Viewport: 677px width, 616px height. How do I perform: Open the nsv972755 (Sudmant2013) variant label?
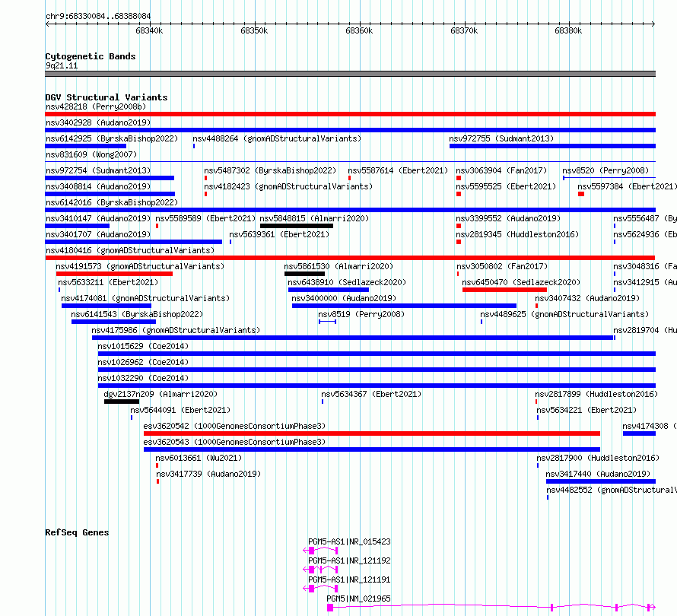click(x=501, y=138)
